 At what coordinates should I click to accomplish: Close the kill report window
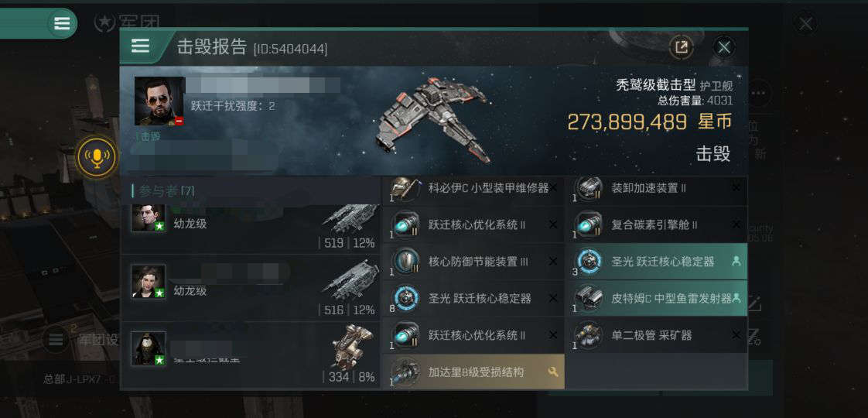pyautogui.click(x=723, y=48)
